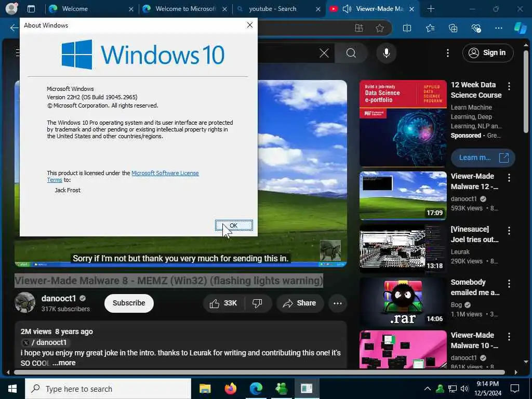This screenshot has width=532, height=399.
Task: Open the Windows Start menu
Action: pos(12,389)
